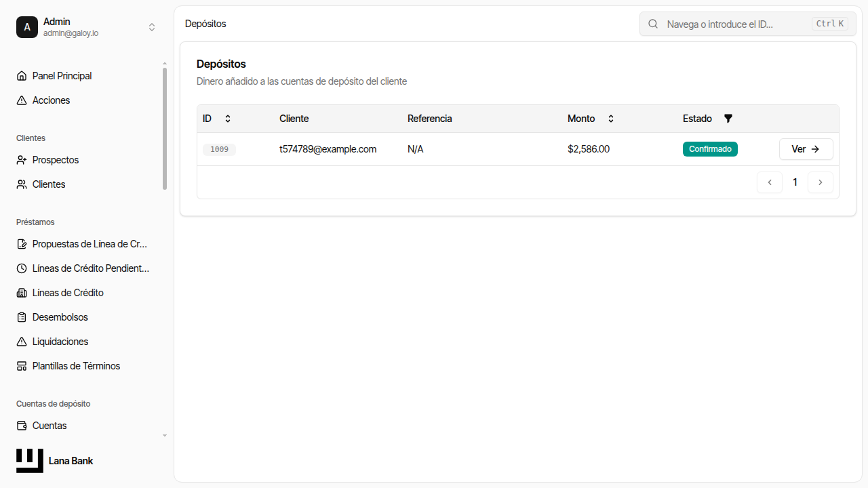Sort table by Monto column arrows
Image resolution: width=868 pixels, height=488 pixels.
[x=610, y=119]
